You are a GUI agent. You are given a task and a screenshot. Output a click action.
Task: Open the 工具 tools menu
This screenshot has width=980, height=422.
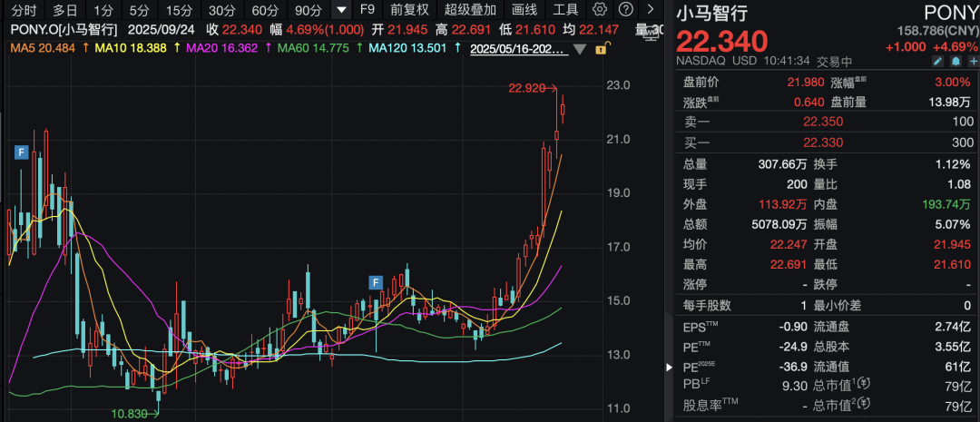coord(565,9)
